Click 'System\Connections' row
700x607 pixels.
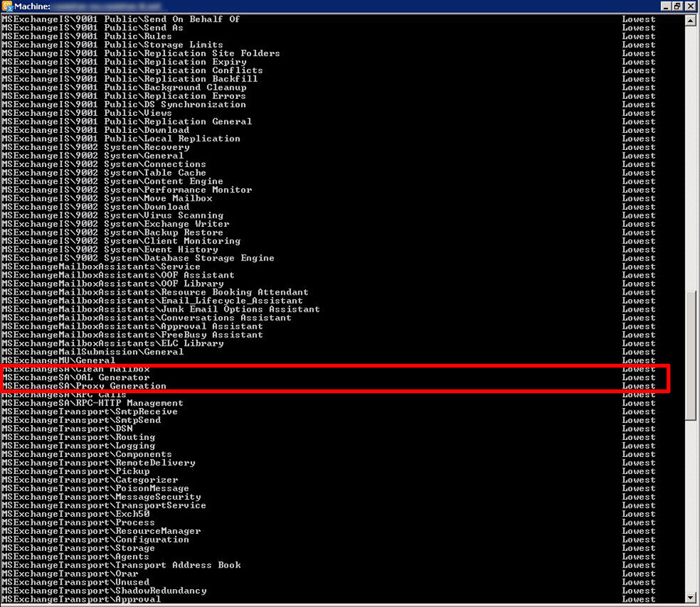[x=328, y=164]
